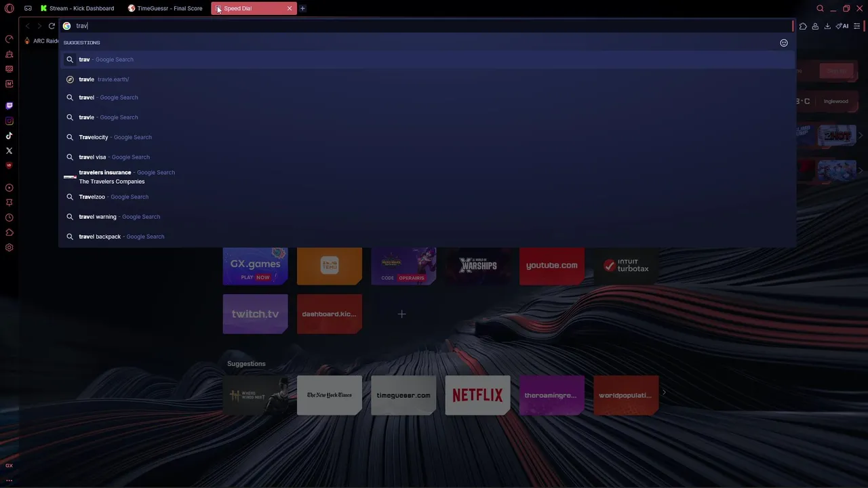This screenshot has height=488, width=868.
Task: Open twitch.tv speed dial tile
Action: (255, 314)
